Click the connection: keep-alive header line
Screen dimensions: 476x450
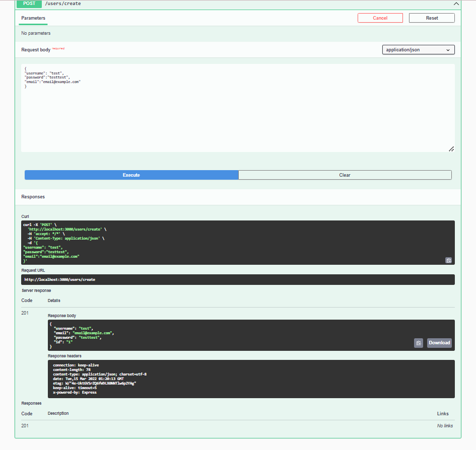pos(76,365)
